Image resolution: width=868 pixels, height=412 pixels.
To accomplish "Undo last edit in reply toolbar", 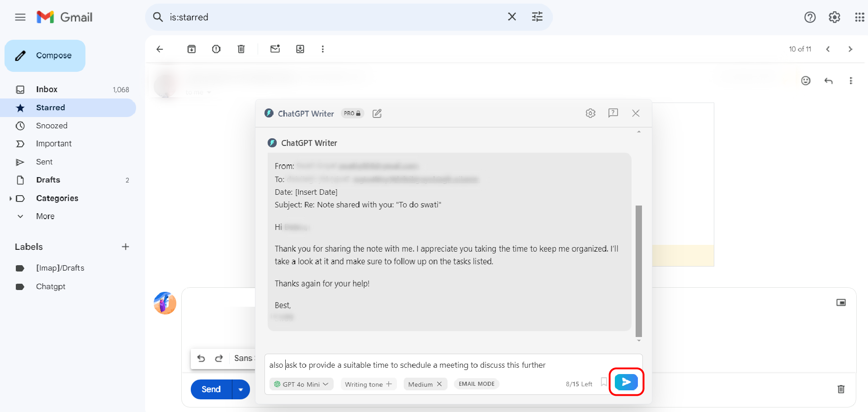I will (201, 358).
